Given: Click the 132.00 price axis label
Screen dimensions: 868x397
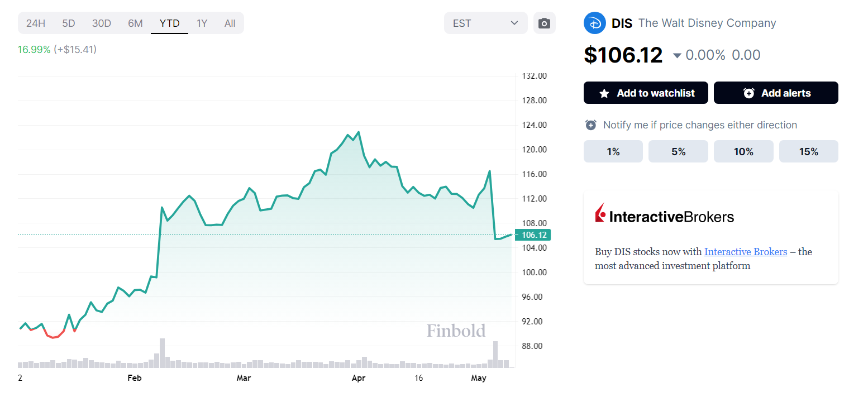Looking at the screenshot, I should pyautogui.click(x=535, y=76).
